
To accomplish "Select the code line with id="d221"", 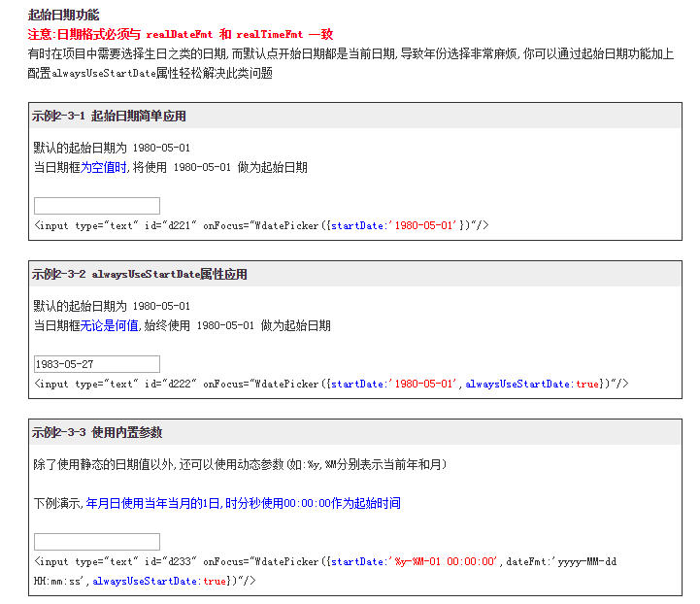I will pyautogui.click(x=261, y=225).
